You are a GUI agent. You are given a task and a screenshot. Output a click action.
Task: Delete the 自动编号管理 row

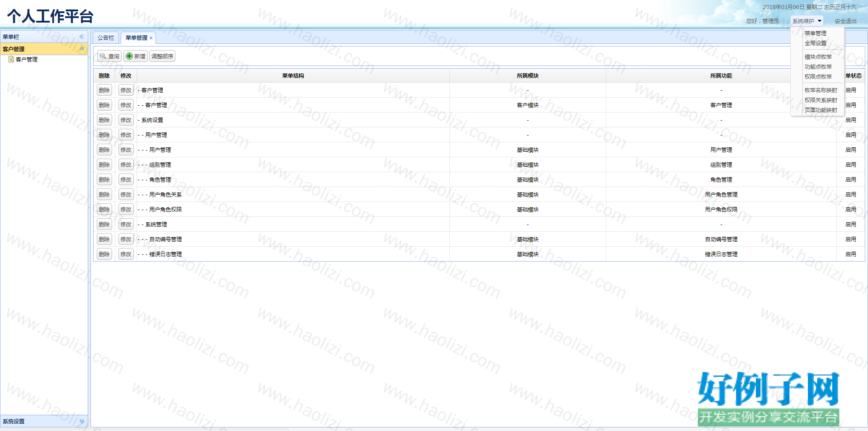pyautogui.click(x=104, y=239)
